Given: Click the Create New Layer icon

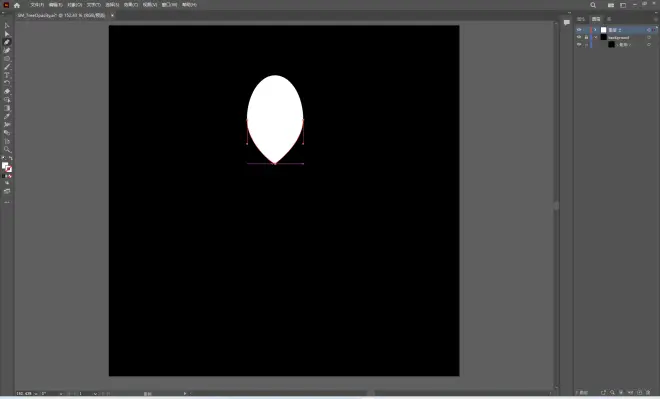Looking at the screenshot, I should [639, 392].
